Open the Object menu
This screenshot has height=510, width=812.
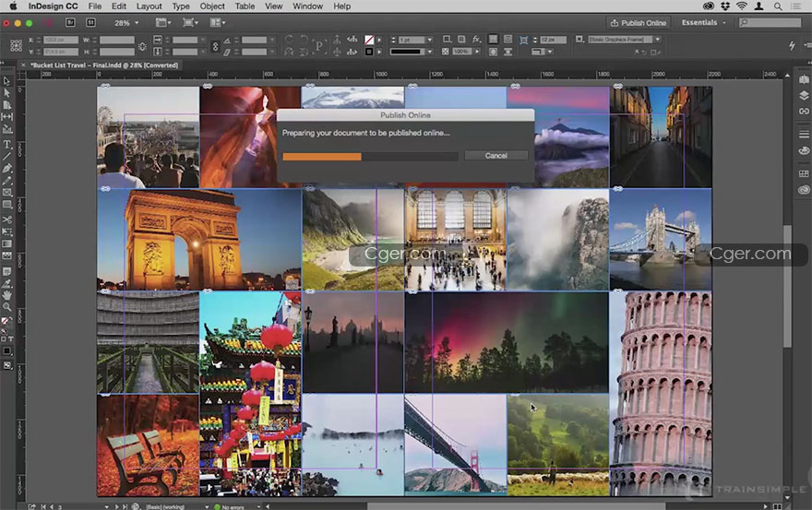pyautogui.click(x=212, y=6)
